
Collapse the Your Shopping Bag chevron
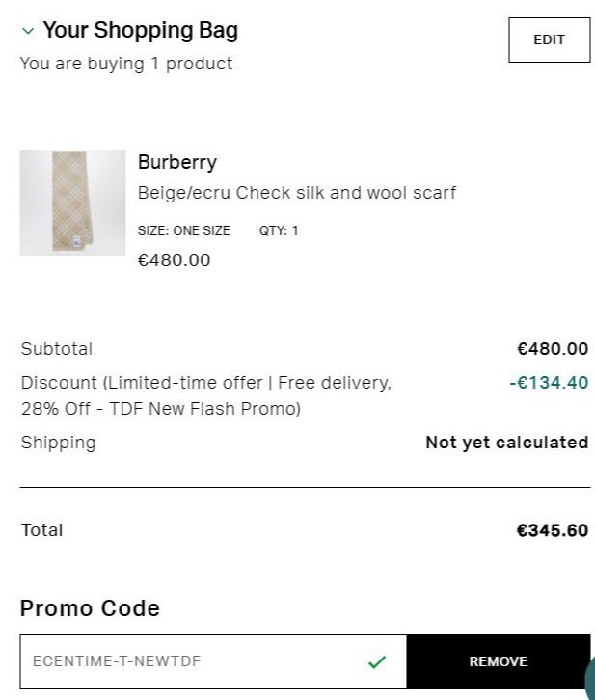tap(28, 32)
